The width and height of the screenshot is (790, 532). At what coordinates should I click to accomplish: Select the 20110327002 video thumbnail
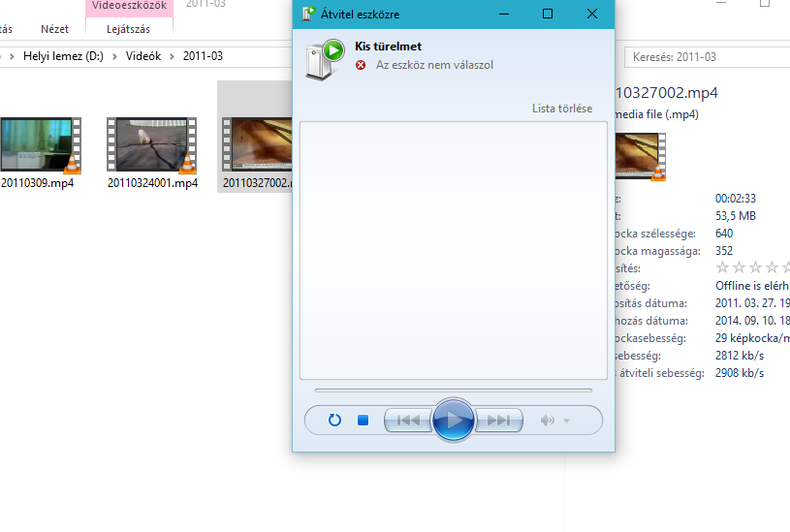[257, 145]
